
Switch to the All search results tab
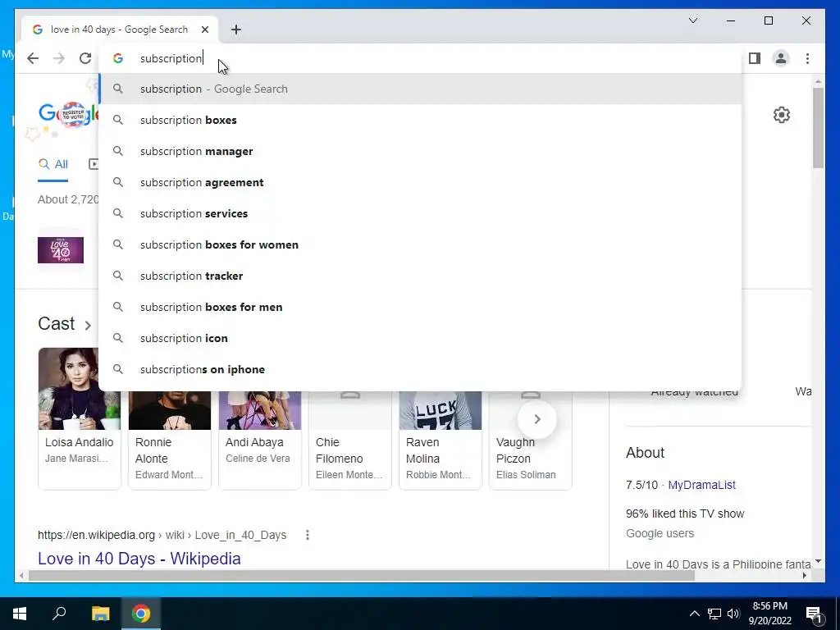53,164
